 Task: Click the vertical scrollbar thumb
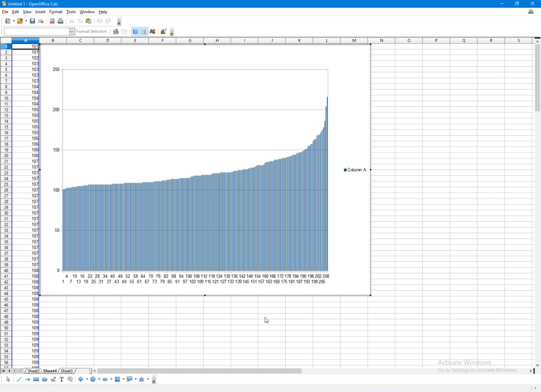tap(538, 78)
